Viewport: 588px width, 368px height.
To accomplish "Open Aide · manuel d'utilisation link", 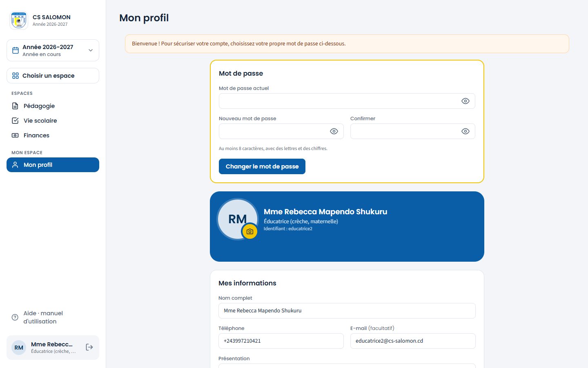I will pos(53,317).
